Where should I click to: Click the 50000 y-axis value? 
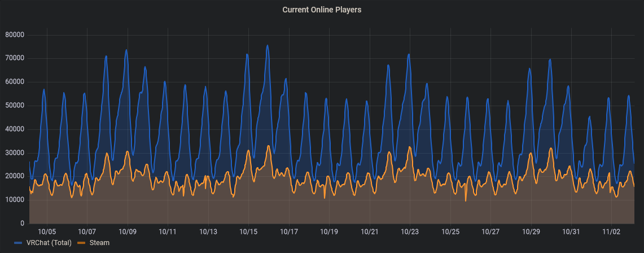point(15,106)
